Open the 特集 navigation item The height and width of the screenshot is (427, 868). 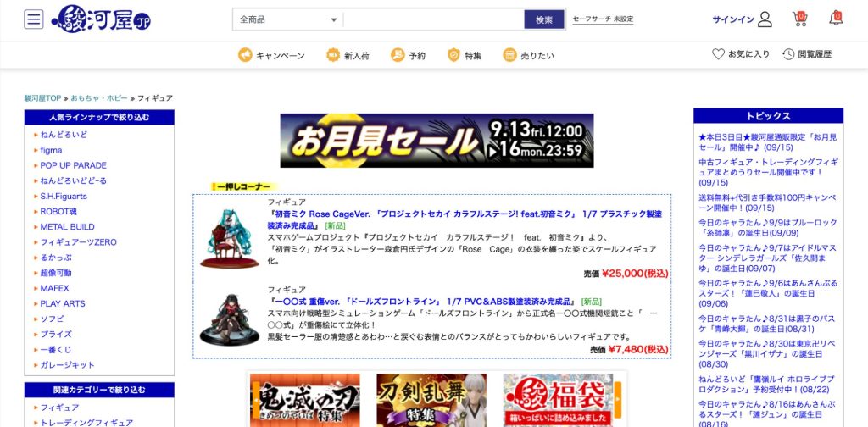pos(465,55)
